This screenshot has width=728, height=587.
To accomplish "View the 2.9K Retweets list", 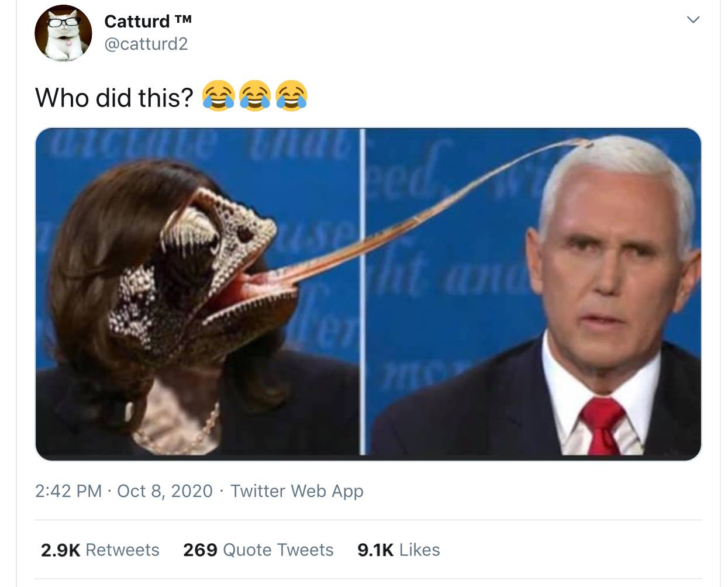I will [x=100, y=550].
